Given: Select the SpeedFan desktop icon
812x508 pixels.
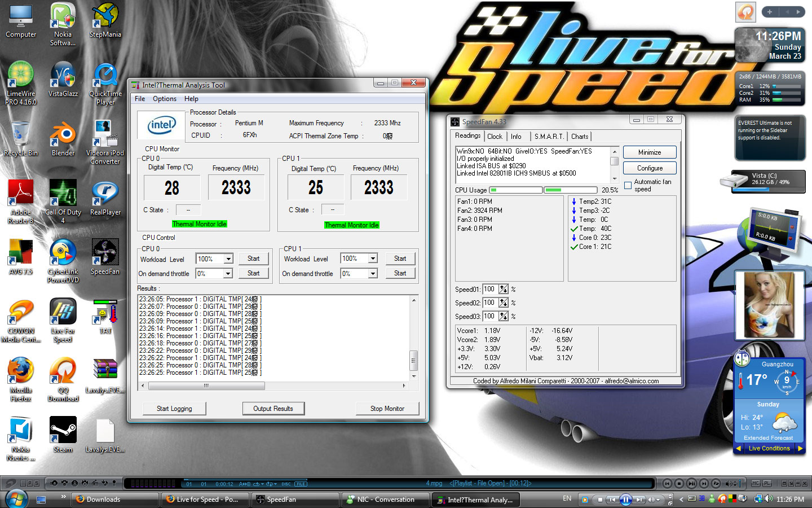Looking at the screenshot, I should tap(105, 257).
